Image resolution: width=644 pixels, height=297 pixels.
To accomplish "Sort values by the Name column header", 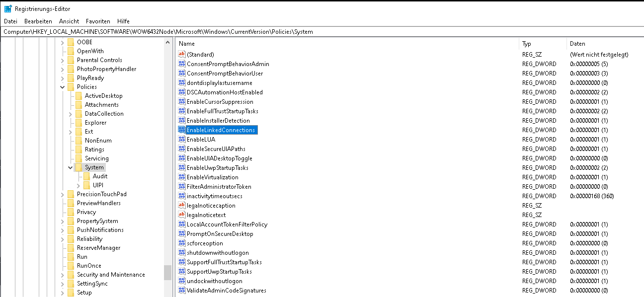I will [x=347, y=44].
